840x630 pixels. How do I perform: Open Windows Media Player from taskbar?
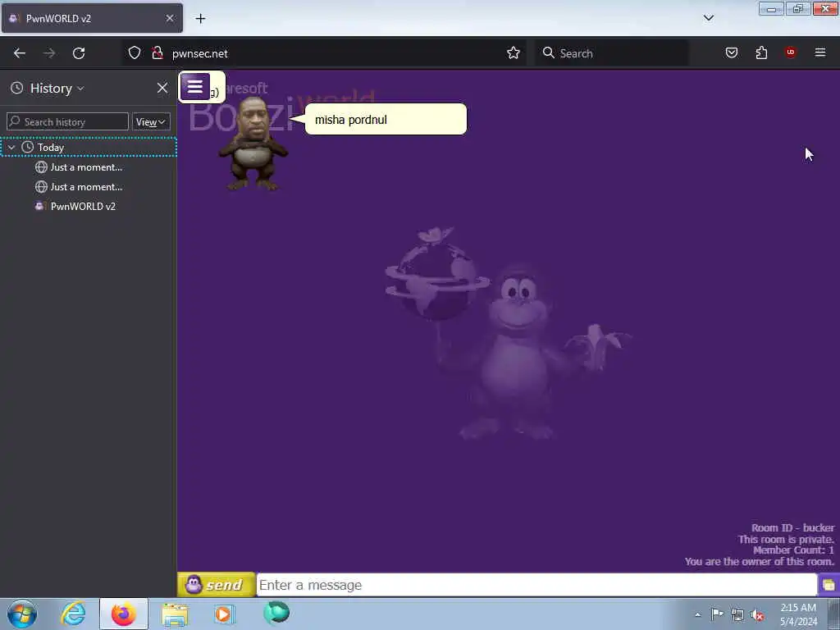point(224,614)
